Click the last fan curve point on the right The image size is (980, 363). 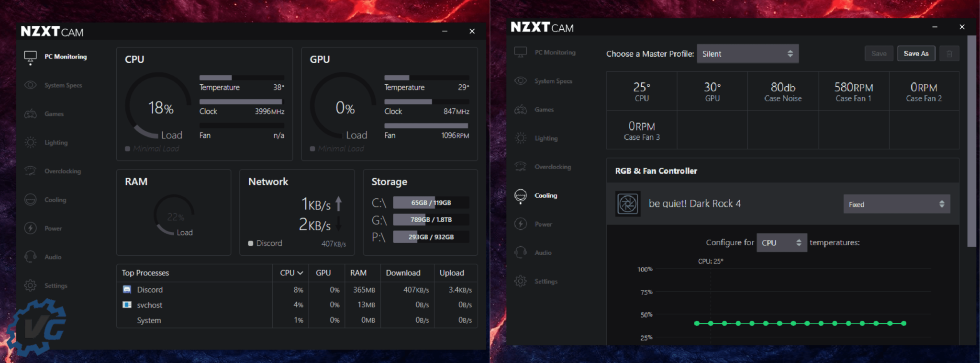point(903,323)
